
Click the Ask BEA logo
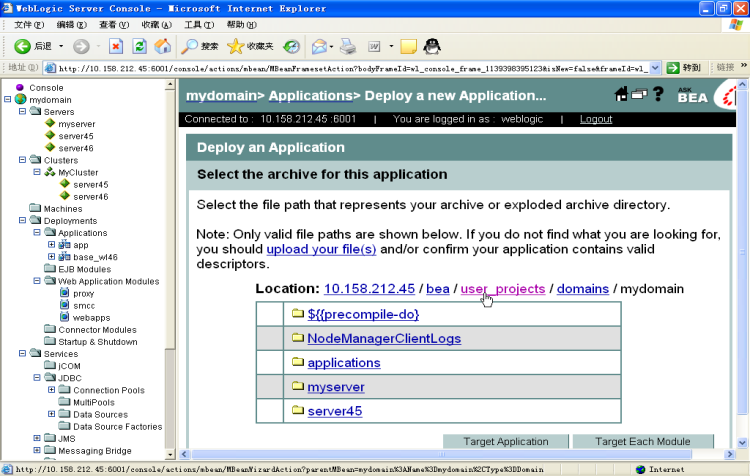coord(692,95)
